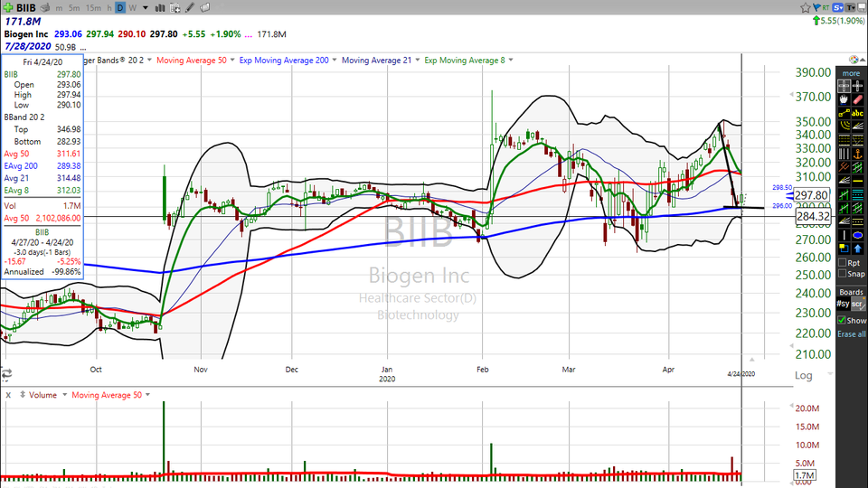Select the boxed crosshair pointer tool
Viewport: 868px width, 488px height.
click(x=844, y=87)
